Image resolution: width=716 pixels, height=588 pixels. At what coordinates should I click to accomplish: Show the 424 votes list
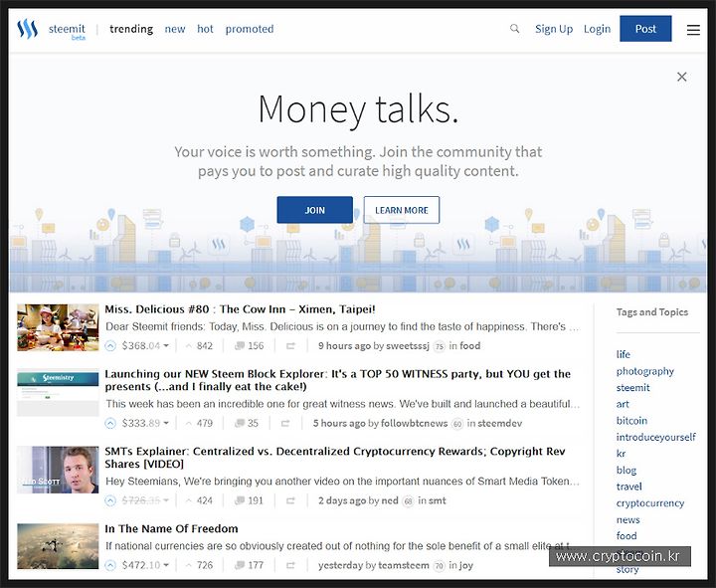[199, 501]
